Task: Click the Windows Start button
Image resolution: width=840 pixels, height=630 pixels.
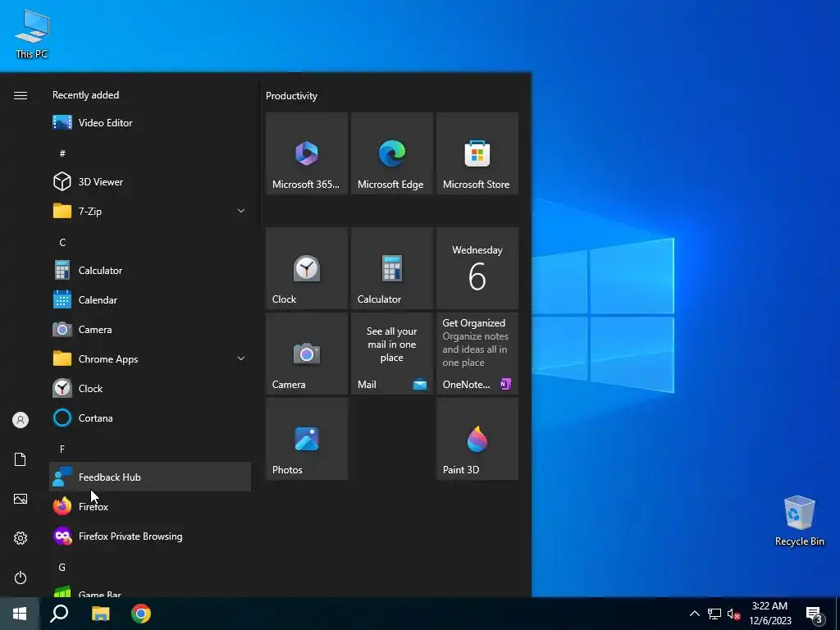Action: (x=20, y=614)
